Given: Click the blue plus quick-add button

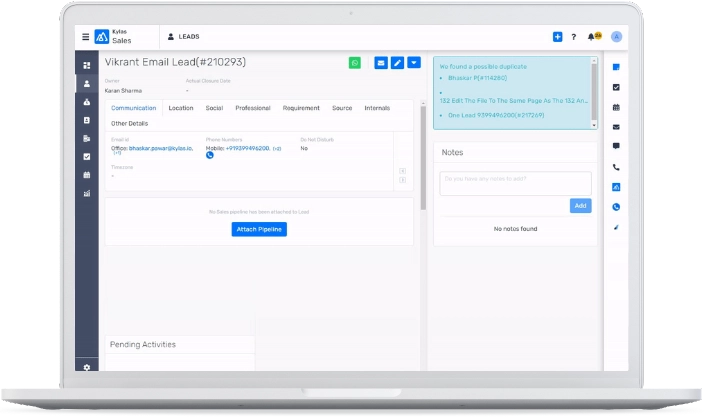Looking at the screenshot, I should (x=557, y=37).
